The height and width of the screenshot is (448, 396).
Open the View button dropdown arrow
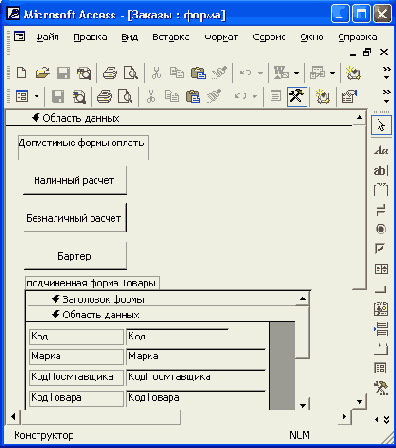coord(37,97)
